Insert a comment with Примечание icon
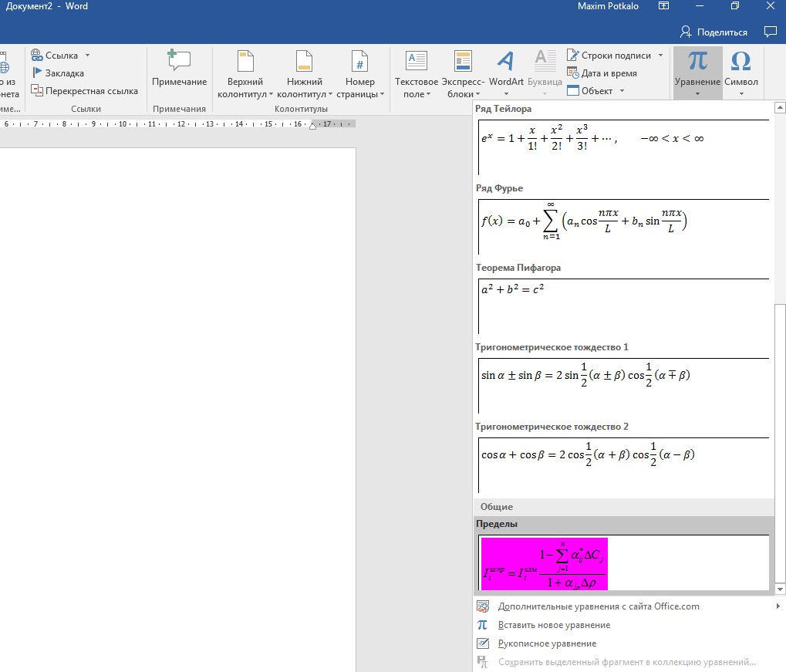786x672 pixels. [179, 60]
